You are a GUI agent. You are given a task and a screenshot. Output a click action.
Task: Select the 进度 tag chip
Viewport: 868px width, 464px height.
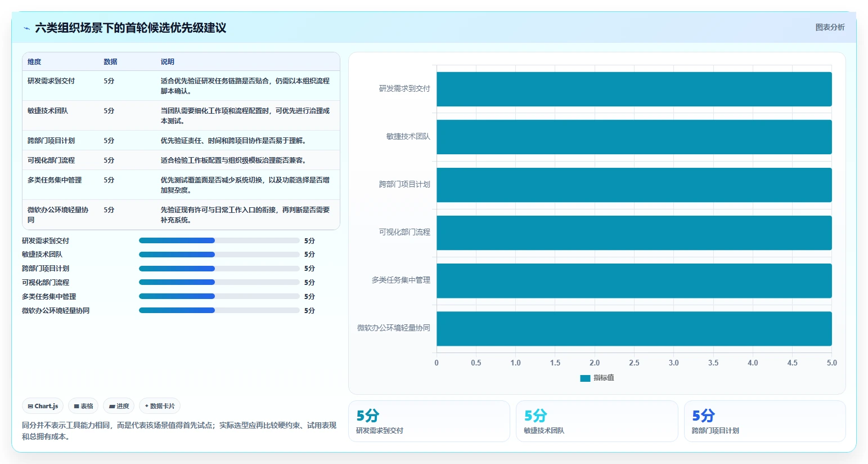click(119, 406)
